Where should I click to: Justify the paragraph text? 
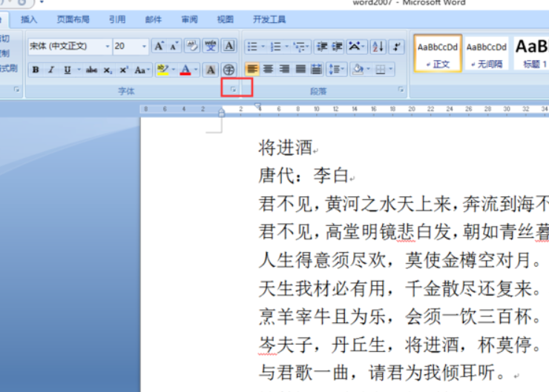[300, 69]
